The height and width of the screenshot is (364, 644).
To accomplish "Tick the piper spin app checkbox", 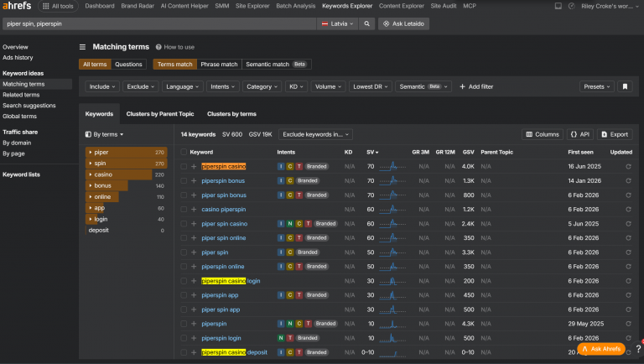I will click(x=184, y=309).
